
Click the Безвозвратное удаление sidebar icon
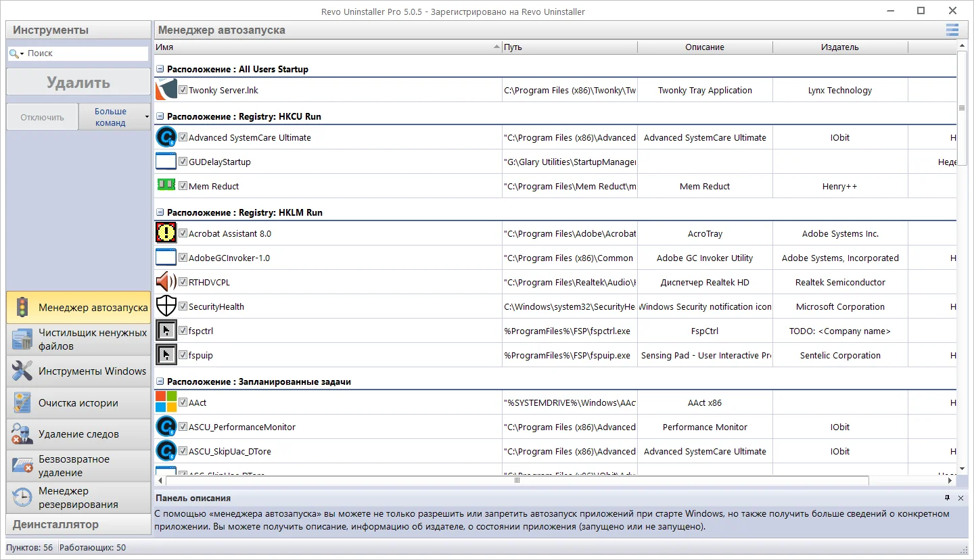pos(22,465)
